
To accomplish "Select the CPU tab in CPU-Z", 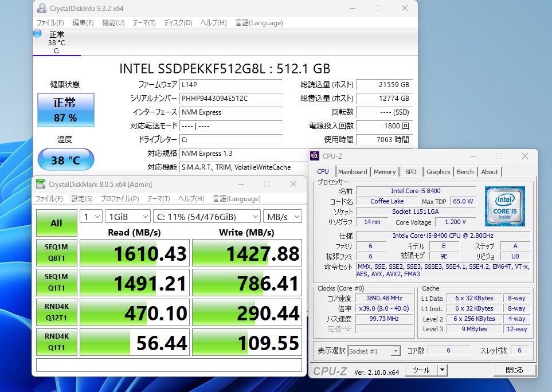I will (x=323, y=171).
